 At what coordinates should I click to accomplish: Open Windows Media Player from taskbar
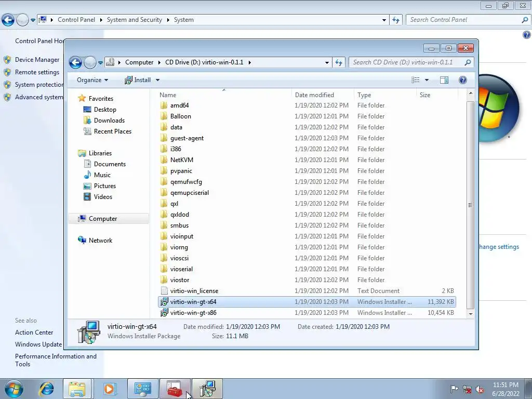pos(109,389)
